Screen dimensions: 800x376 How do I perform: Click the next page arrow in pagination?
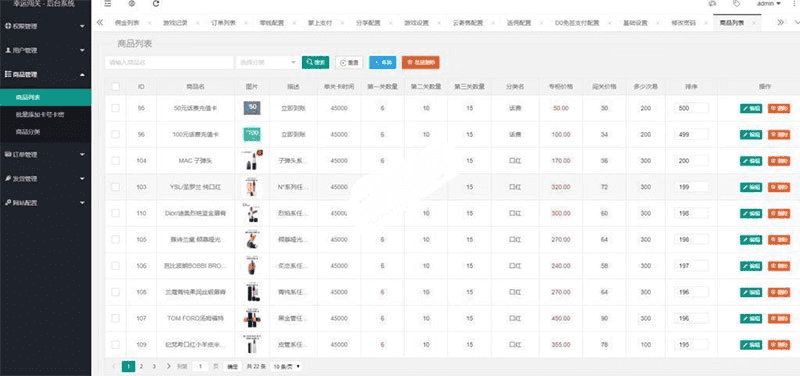coord(168,366)
